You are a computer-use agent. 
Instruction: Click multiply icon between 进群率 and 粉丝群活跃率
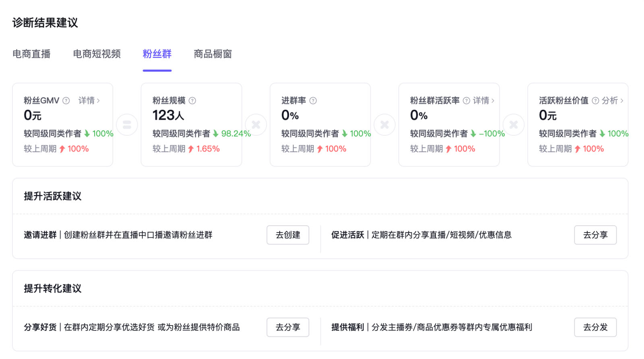tap(385, 125)
